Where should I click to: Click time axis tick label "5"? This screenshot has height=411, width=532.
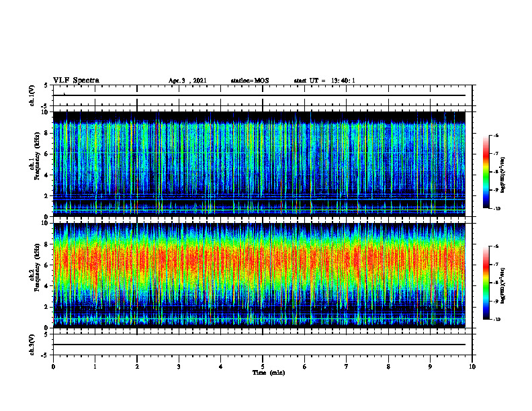point(263,367)
